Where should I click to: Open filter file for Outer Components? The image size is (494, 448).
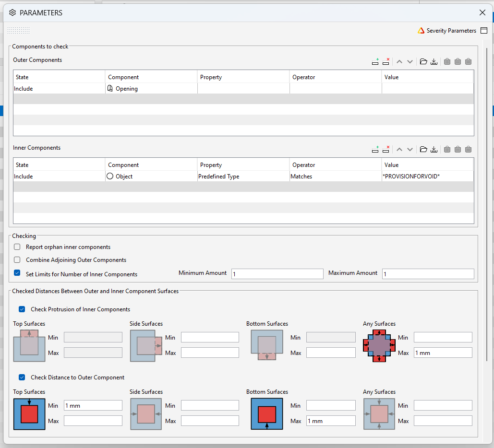tap(423, 62)
